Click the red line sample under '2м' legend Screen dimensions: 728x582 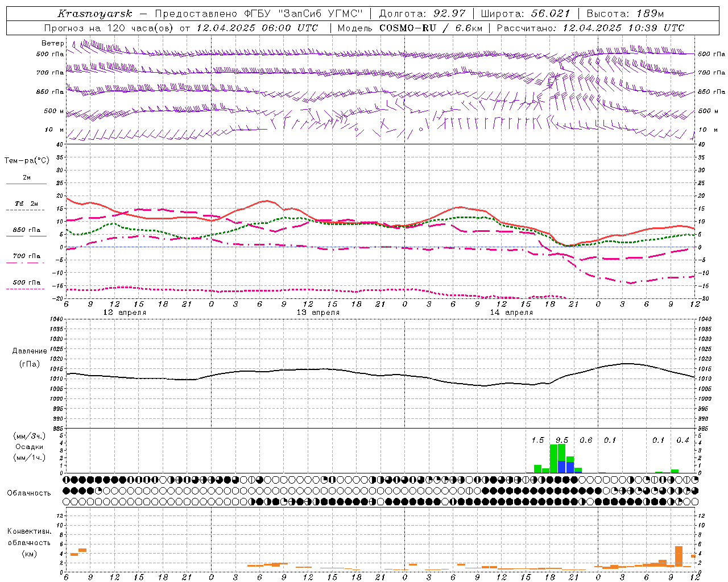[27, 184]
